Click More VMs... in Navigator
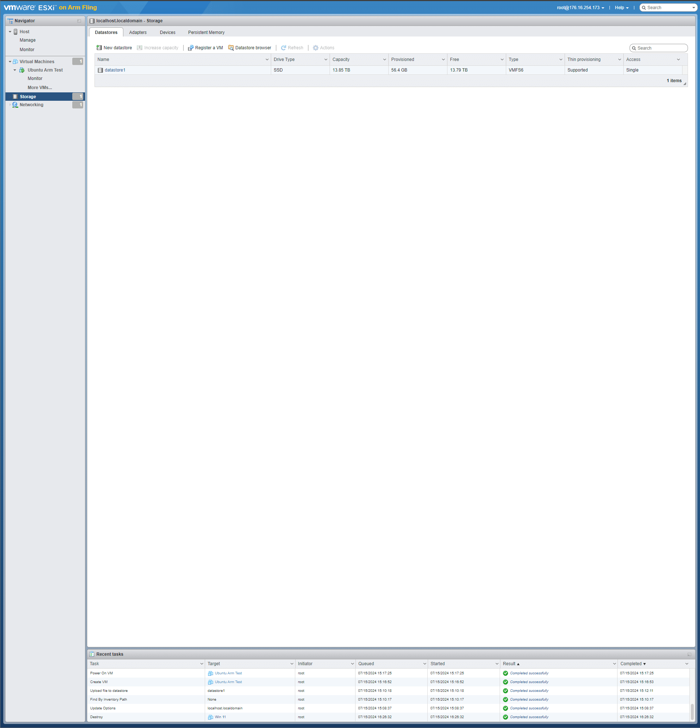The width and height of the screenshot is (700, 728). 40,88
